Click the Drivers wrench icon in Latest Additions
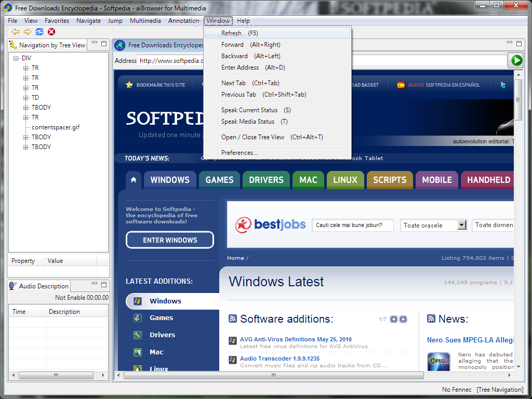The width and height of the screenshot is (532, 399). click(x=137, y=335)
